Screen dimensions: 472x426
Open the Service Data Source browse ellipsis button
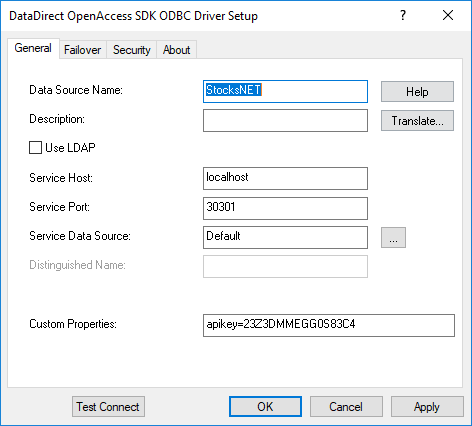393,238
